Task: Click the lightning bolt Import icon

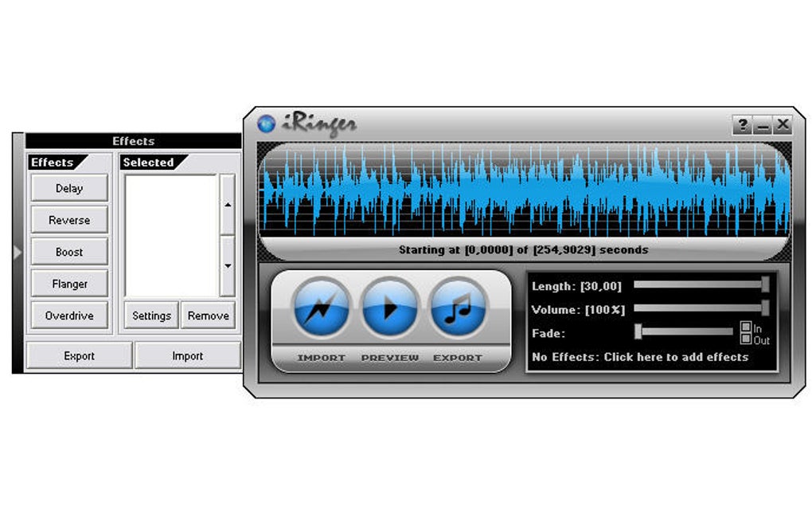Action: click(x=321, y=308)
